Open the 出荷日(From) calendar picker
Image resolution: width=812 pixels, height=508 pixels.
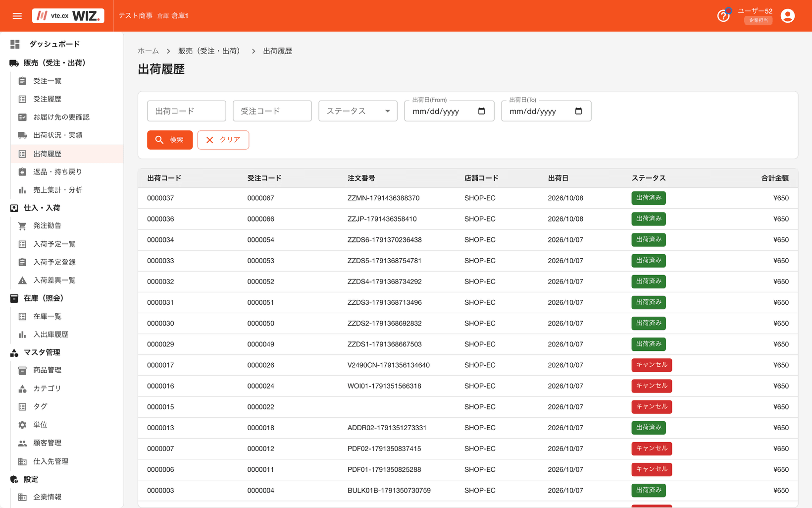pyautogui.click(x=481, y=111)
